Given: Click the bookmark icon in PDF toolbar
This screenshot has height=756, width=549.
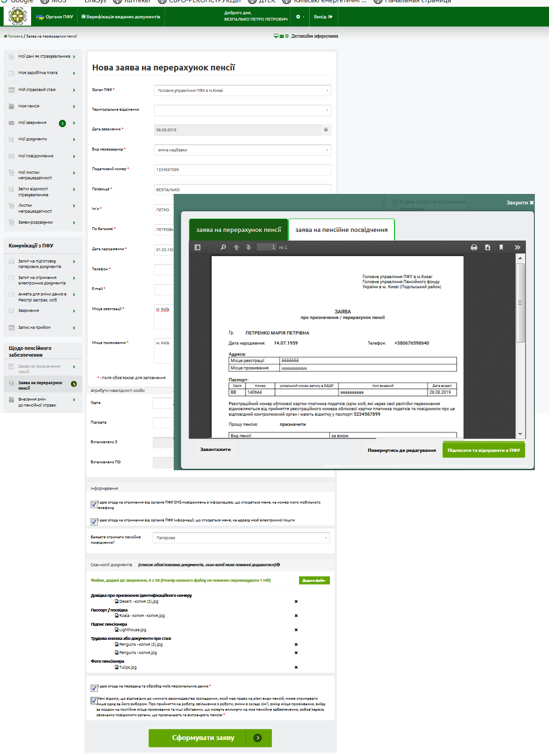Looking at the screenshot, I should [501, 247].
